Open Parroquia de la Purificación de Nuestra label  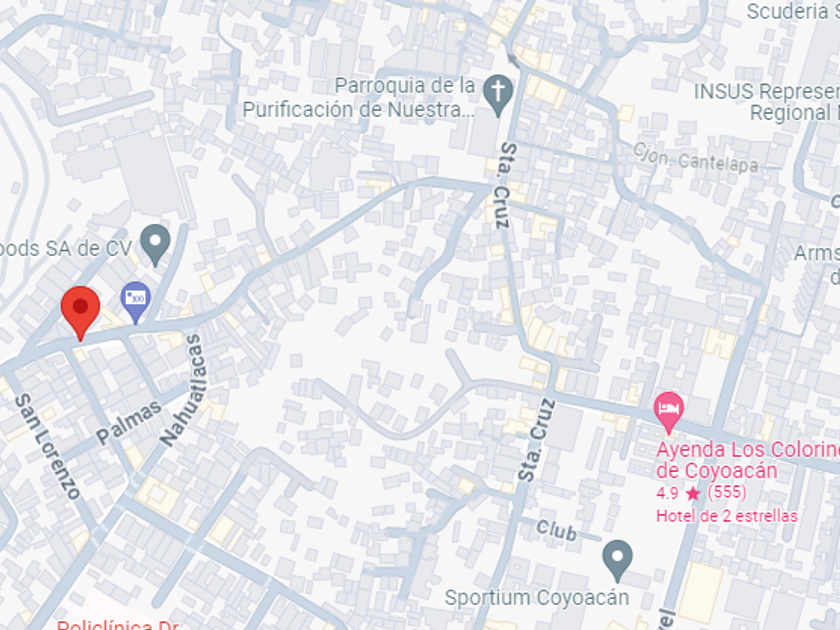(x=359, y=98)
